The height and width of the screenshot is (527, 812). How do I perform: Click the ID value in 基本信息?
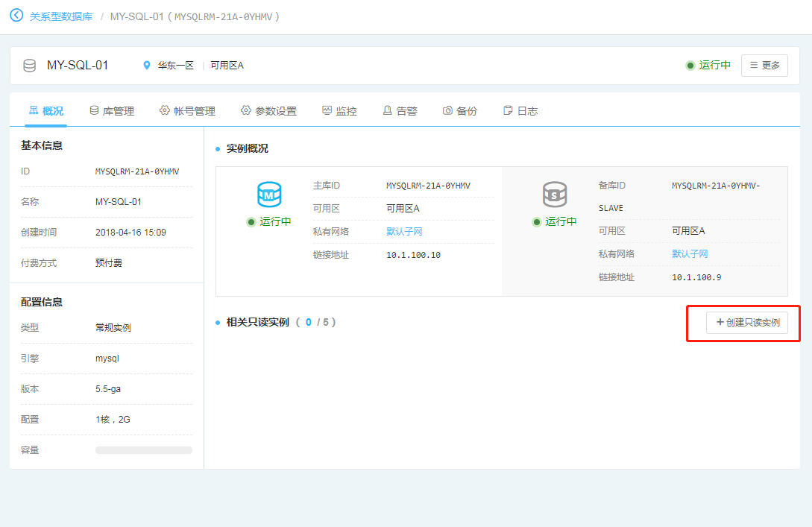137,171
